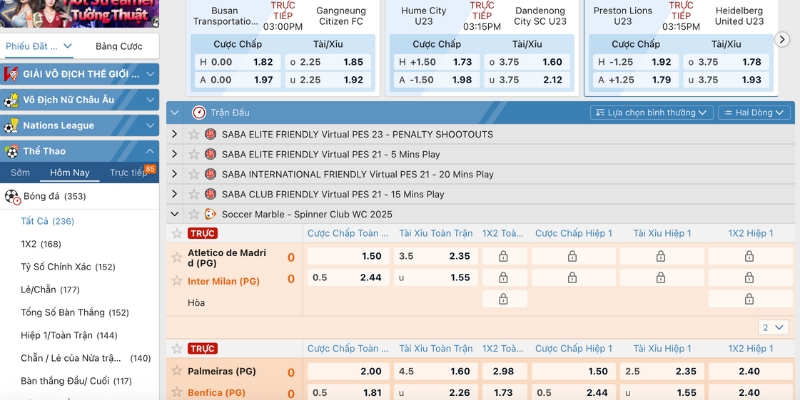Select the Trực tiếp tab
Viewport: 800px width, 400px height.
tap(129, 172)
